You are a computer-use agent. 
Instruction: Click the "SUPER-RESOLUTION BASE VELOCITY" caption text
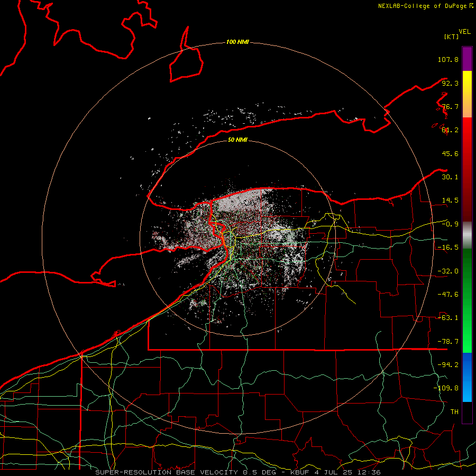(167, 472)
